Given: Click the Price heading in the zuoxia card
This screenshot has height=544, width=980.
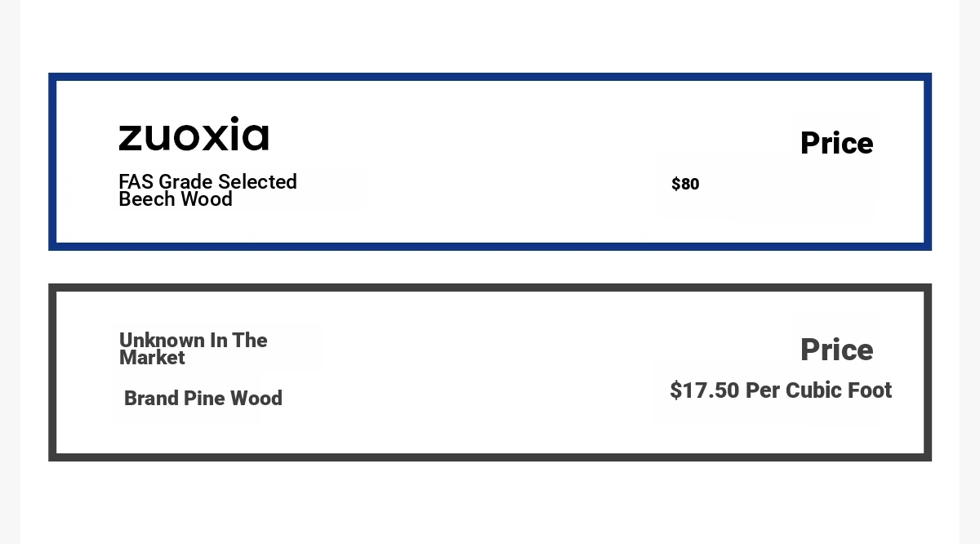Looking at the screenshot, I should [x=836, y=144].
